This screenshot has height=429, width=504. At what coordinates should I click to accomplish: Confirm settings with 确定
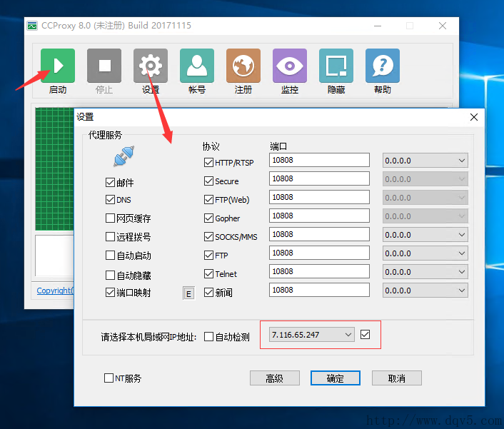tap(336, 378)
